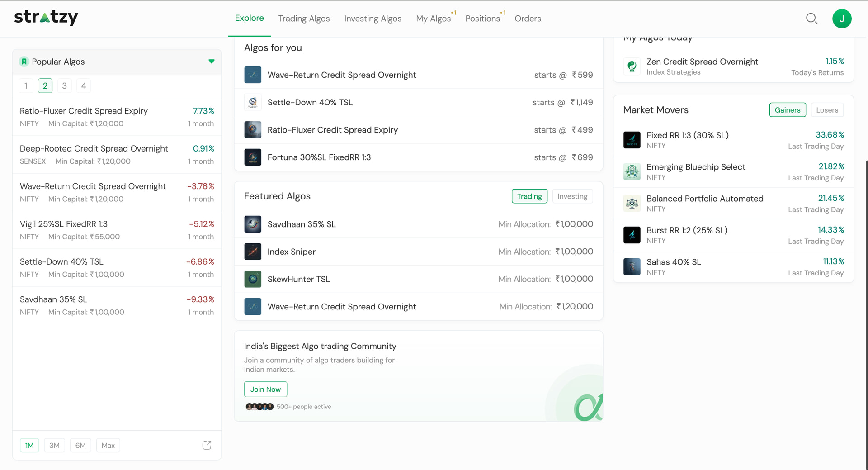
Task: Click the Index Sniper icon
Action: point(253,252)
